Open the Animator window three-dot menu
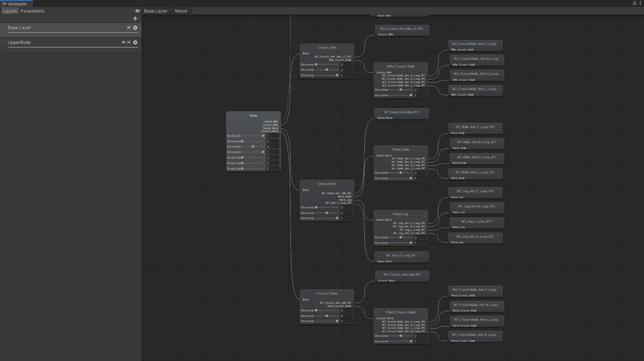 click(x=640, y=3)
